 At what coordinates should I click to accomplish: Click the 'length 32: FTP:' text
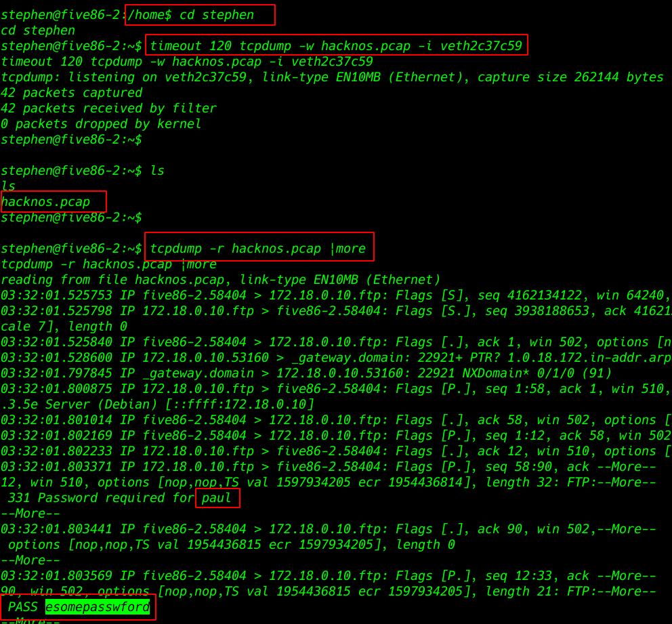coord(541,482)
